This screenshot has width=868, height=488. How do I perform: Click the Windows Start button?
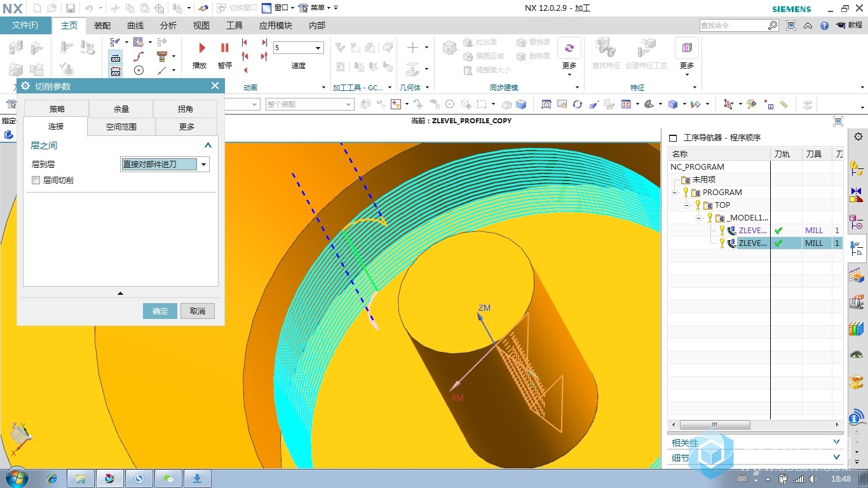pos(16,478)
